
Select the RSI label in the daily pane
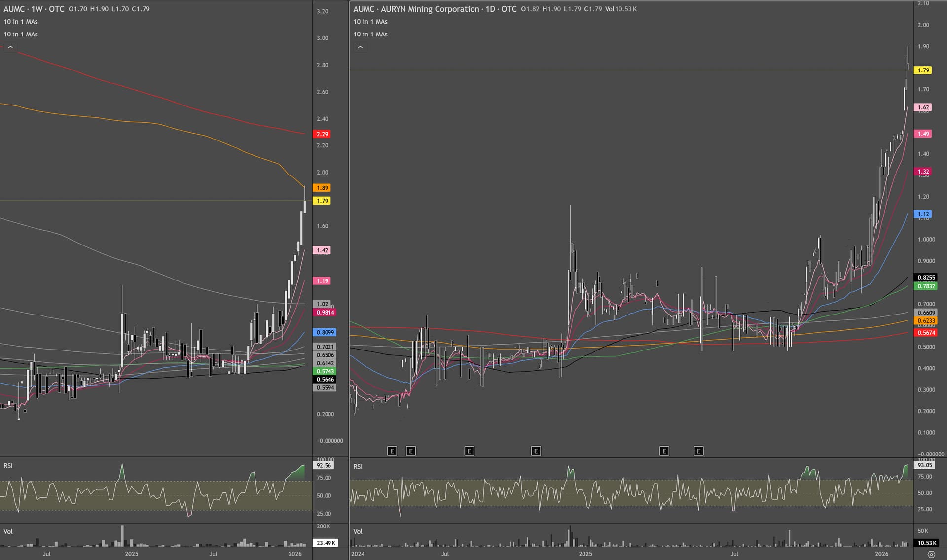tap(358, 466)
